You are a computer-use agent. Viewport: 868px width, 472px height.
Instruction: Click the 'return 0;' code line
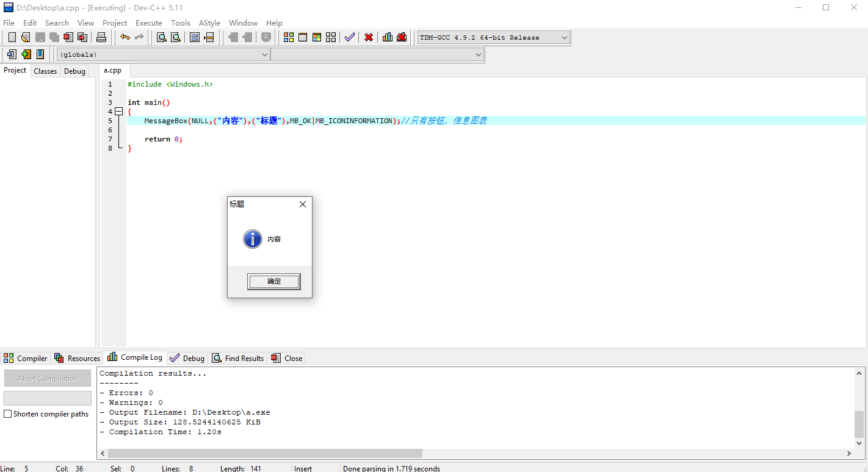point(164,139)
